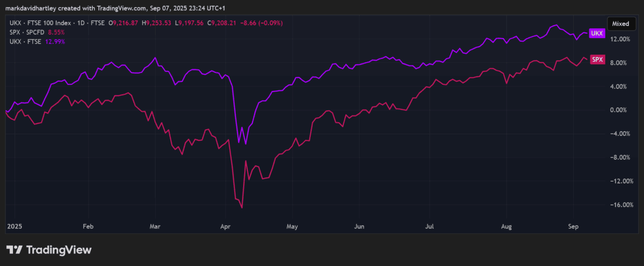This screenshot has height=266, width=644.
Task: Click the 8.55% SPX change value
Action: 56,32
